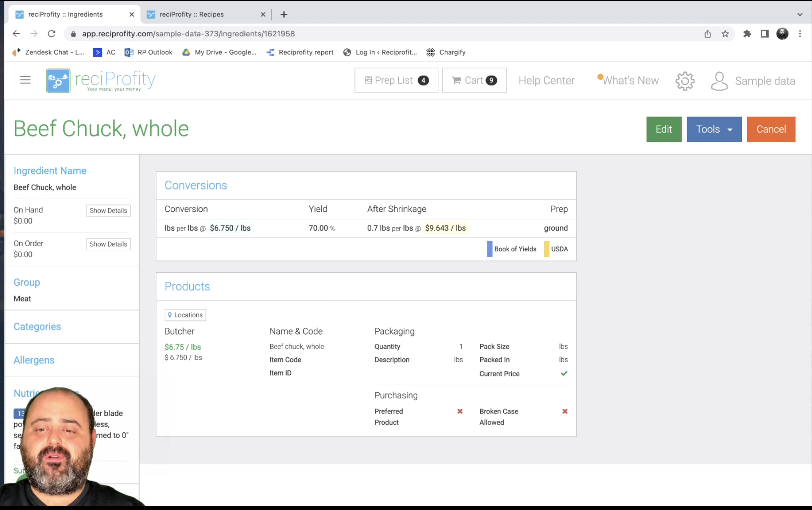This screenshot has width=812, height=510.
Task: Open the Help Center menu item
Action: (546, 80)
